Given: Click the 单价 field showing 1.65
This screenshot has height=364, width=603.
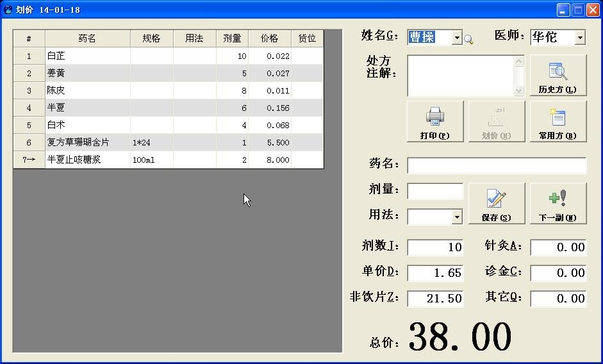Looking at the screenshot, I should (435, 273).
